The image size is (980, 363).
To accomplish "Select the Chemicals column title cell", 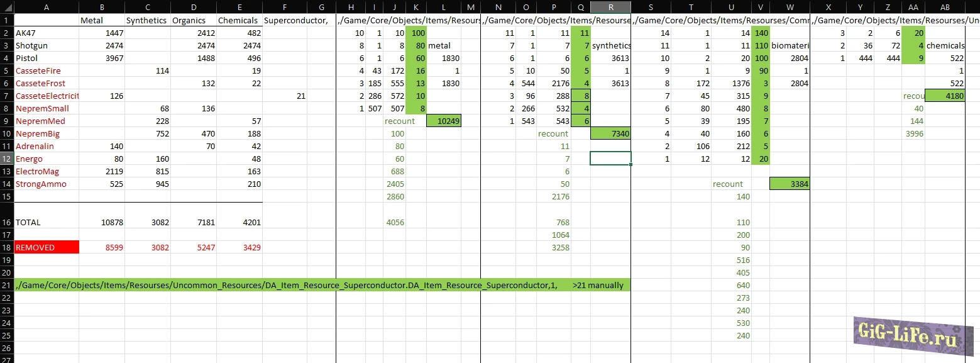I will pyautogui.click(x=239, y=20).
